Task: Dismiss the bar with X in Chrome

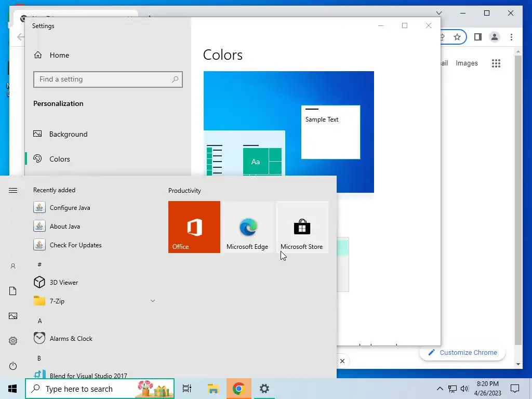Action: tap(342, 361)
